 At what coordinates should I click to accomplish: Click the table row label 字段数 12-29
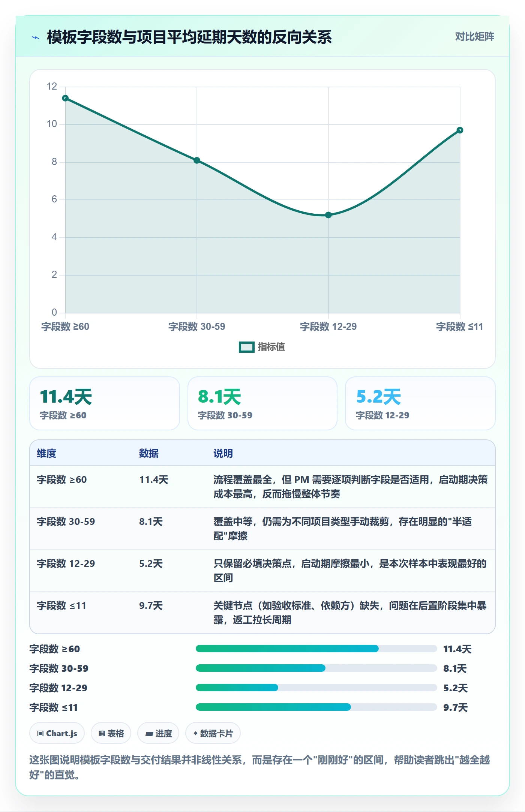[66, 563]
